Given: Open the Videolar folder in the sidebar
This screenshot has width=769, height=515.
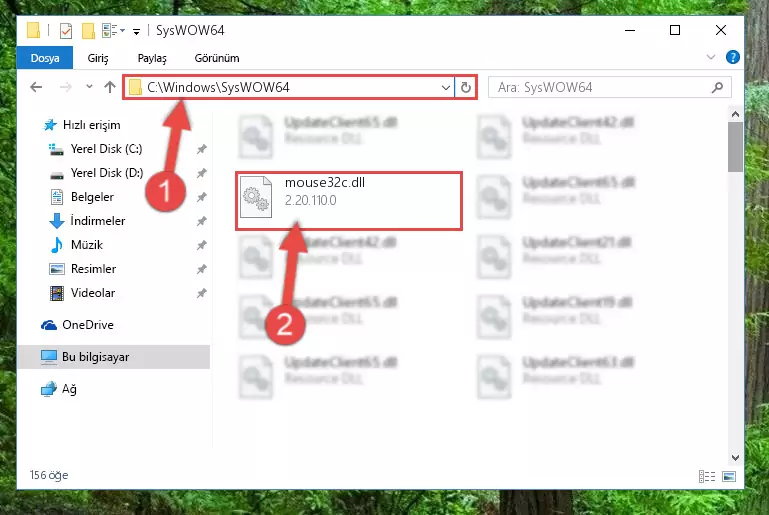Looking at the screenshot, I should (93, 293).
